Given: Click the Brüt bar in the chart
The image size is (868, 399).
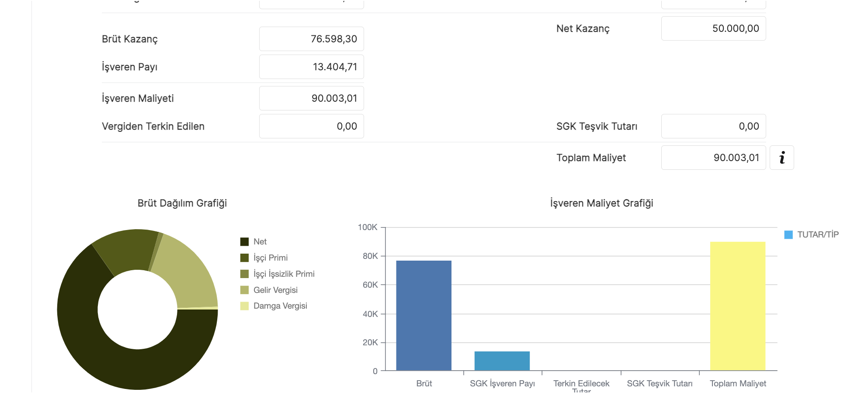Looking at the screenshot, I should coord(424,315).
